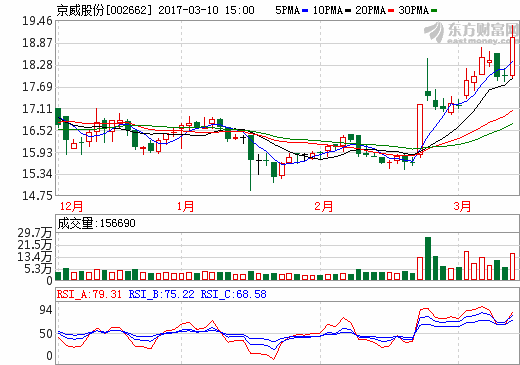Click the 成交量:156690 volume label

96,223
